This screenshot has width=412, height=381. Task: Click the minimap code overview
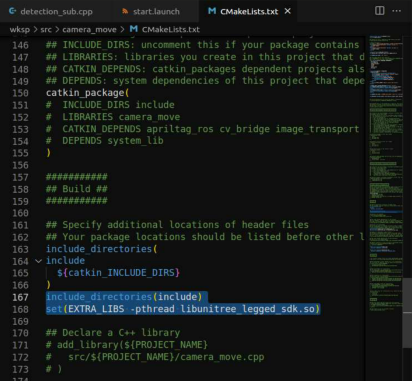point(386,173)
